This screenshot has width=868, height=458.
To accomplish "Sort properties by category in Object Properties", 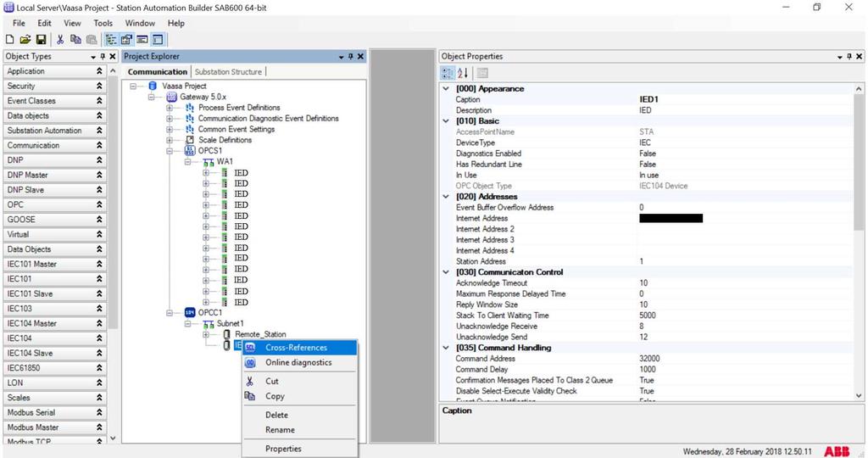I will click(448, 73).
